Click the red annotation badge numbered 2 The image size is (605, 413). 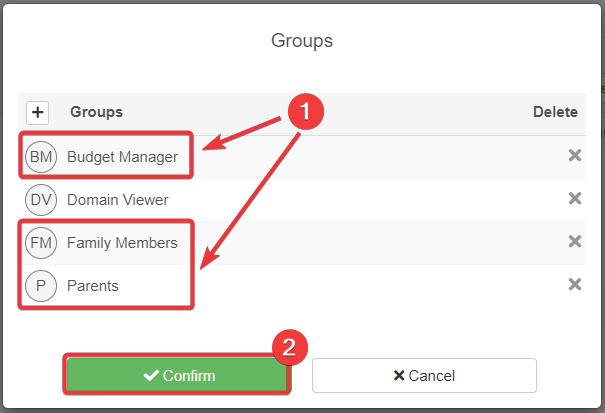[289, 347]
